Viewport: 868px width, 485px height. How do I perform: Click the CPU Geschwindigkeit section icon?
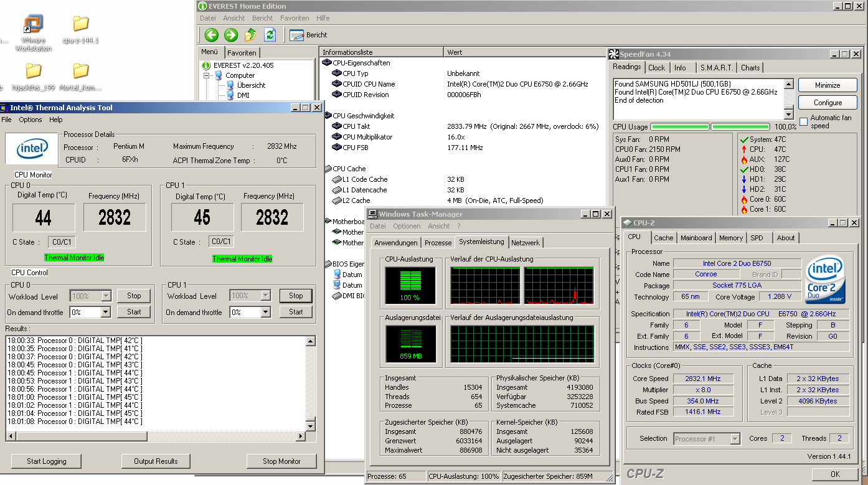327,116
